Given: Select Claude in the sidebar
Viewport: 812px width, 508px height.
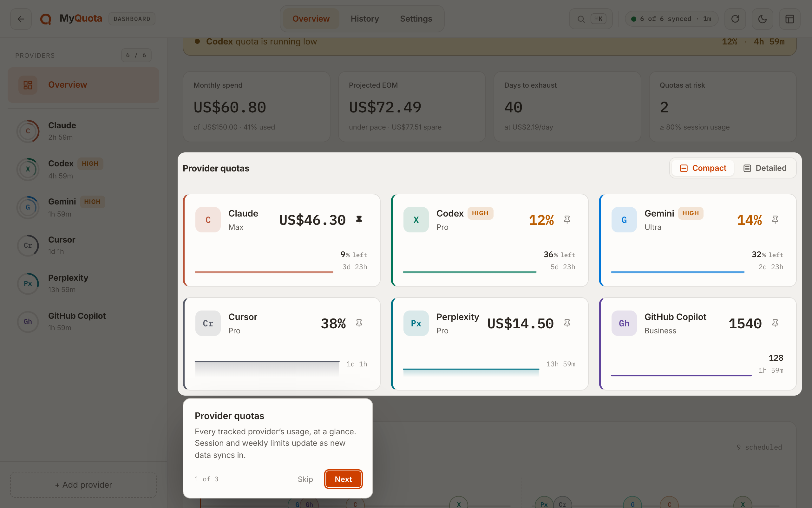Looking at the screenshot, I should (x=83, y=131).
